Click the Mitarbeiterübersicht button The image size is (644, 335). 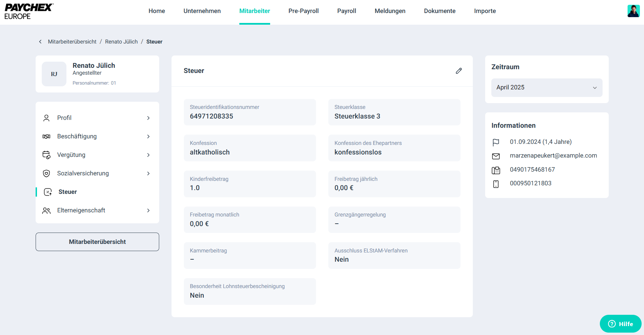tap(97, 242)
